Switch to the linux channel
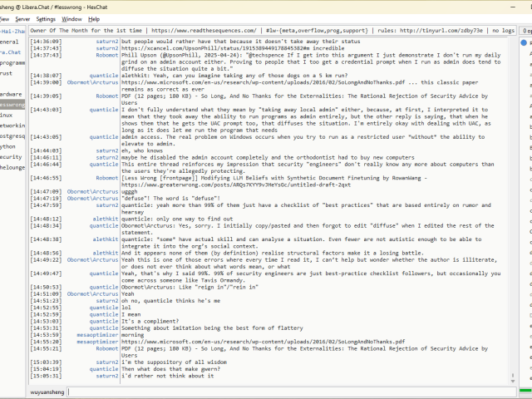The width and height of the screenshot is (532, 399). (7, 115)
